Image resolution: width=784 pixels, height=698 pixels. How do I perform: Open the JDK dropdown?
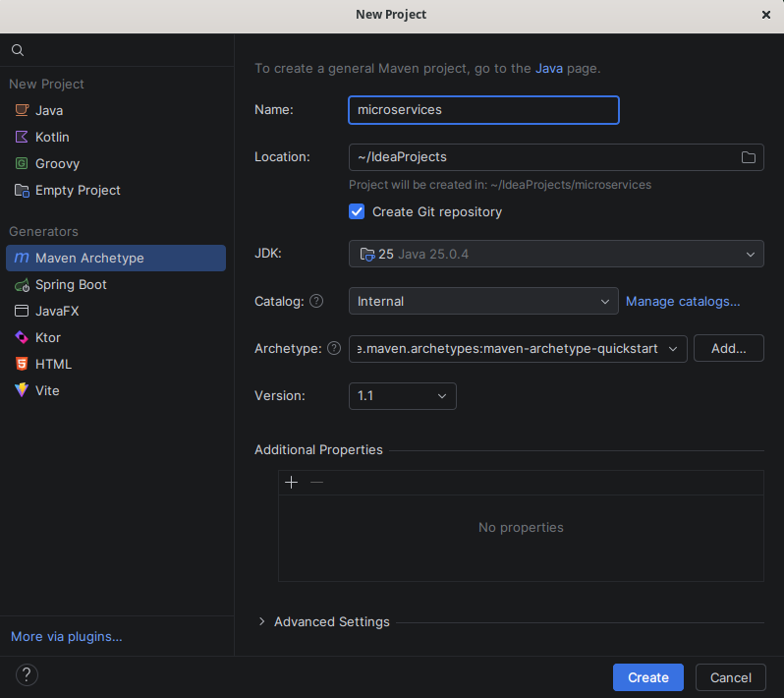pos(556,254)
